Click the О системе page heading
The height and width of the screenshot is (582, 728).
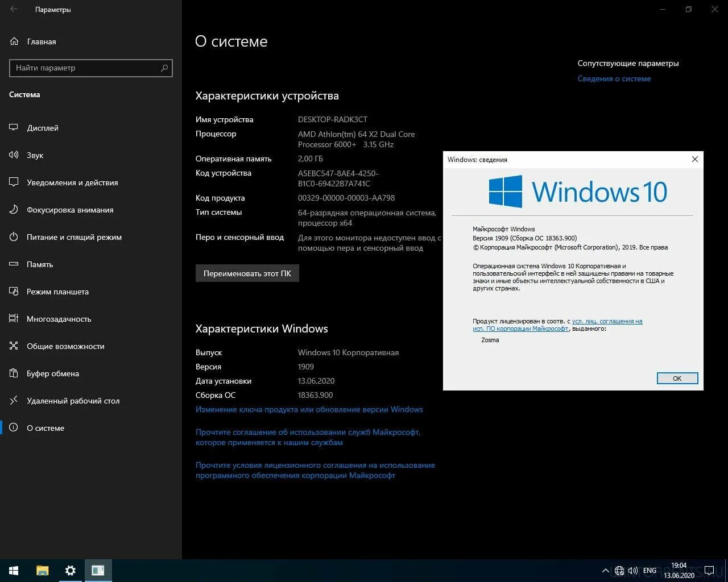[231, 41]
